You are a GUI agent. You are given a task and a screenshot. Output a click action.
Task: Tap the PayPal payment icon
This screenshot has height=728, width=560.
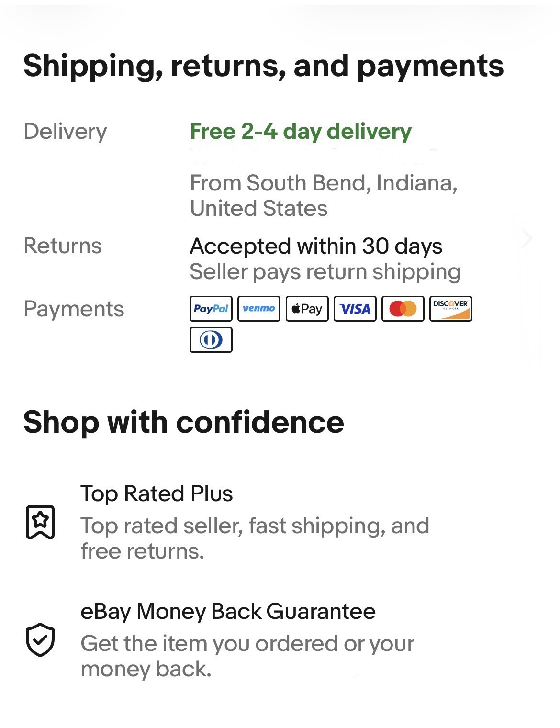click(211, 309)
